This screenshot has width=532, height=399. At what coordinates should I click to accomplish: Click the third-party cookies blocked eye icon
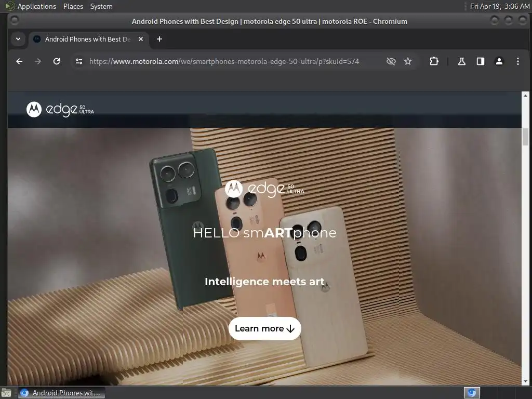click(391, 61)
